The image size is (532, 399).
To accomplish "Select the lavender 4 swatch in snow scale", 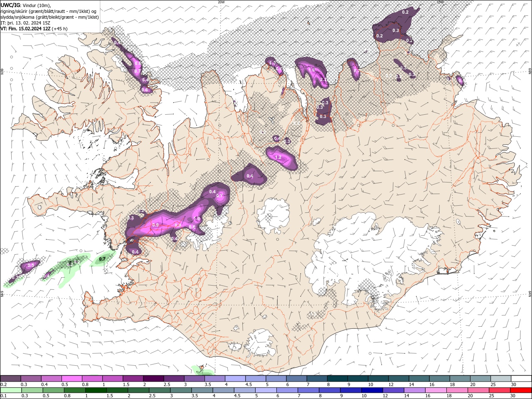I will pyautogui.click(x=235, y=379).
